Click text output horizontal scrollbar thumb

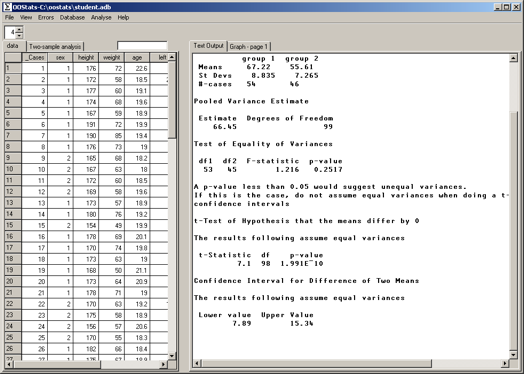pyautogui.click(x=316, y=363)
